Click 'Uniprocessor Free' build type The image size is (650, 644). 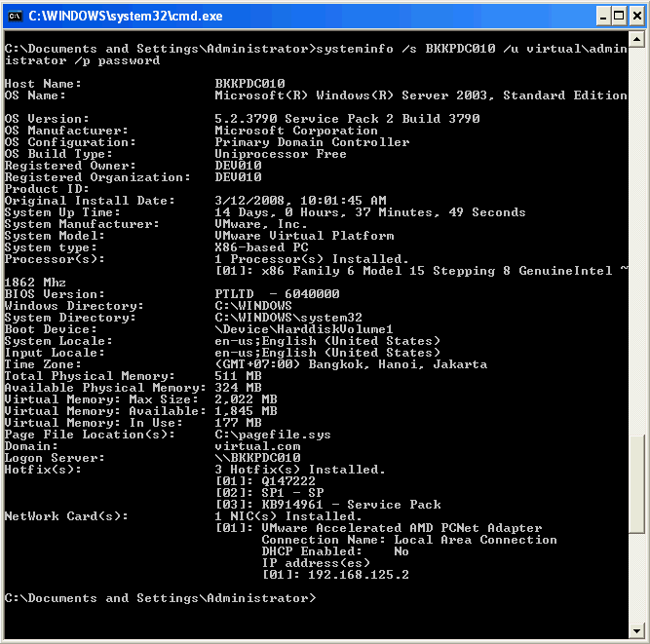click(x=281, y=154)
